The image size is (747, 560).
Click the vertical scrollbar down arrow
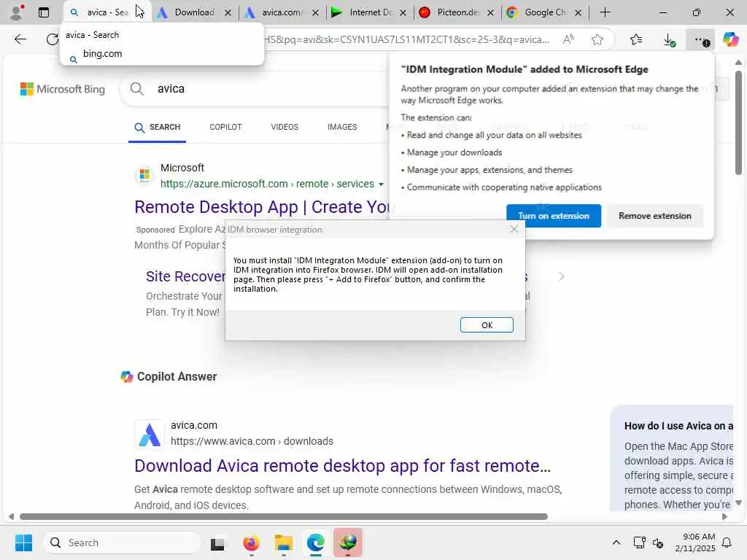[x=738, y=503]
